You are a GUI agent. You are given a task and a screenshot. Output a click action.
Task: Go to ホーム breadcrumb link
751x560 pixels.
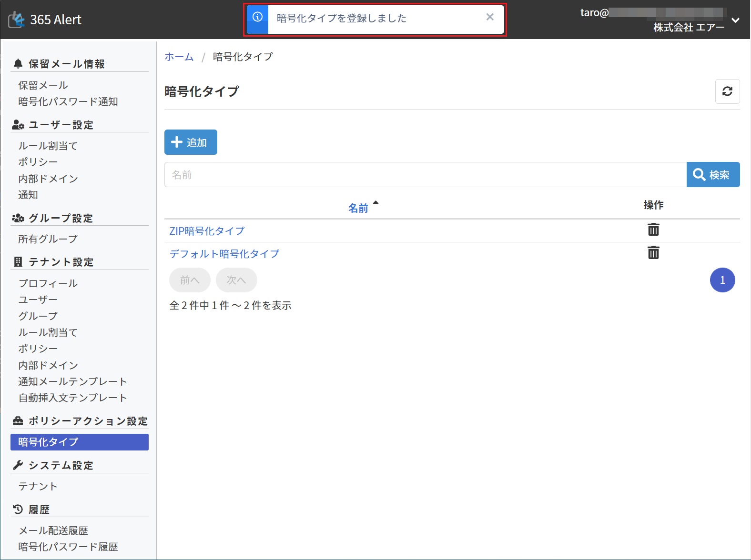[x=179, y=57]
